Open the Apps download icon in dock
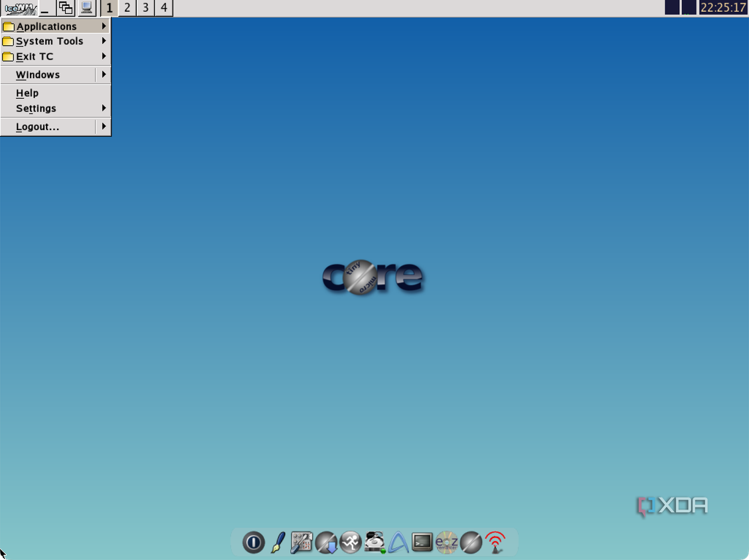 (x=326, y=543)
